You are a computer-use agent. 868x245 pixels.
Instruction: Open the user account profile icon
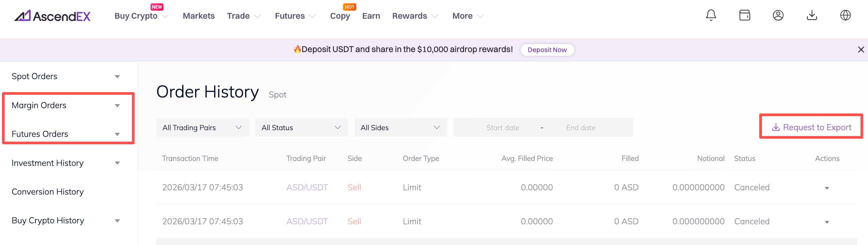778,15
